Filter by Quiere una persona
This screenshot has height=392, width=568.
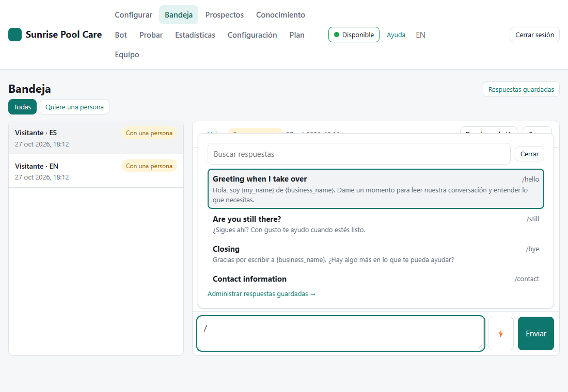click(74, 107)
